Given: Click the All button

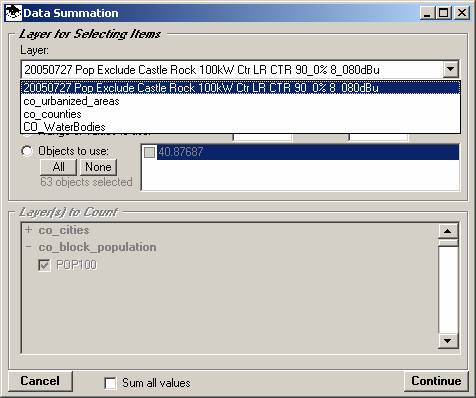Looking at the screenshot, I should [58, 167].
